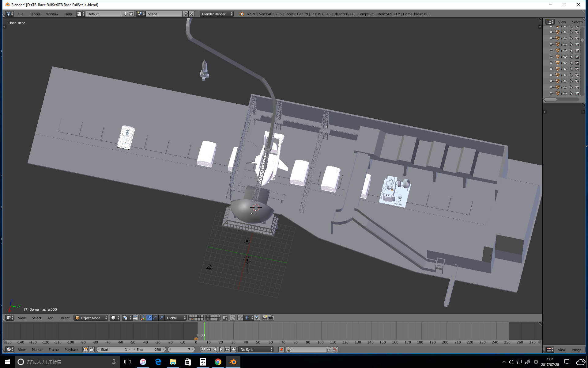588x368 pixels.
Task: Click the Start frame field
Action: 114,349
